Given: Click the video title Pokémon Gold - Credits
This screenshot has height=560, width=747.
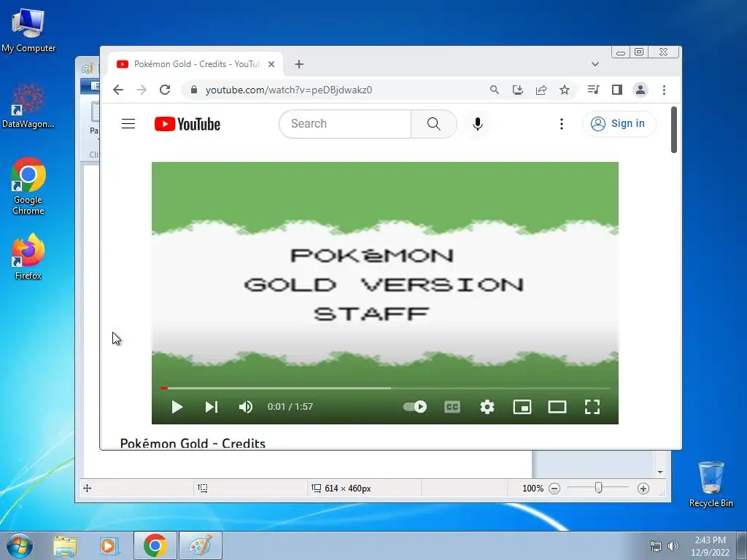Looking at the screenshot, I should 193,443.
